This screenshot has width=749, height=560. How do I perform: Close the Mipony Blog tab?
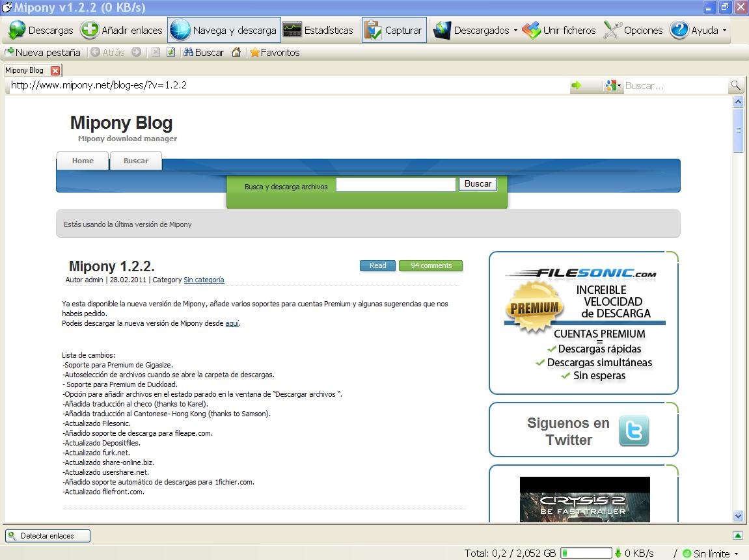[55, 71]
